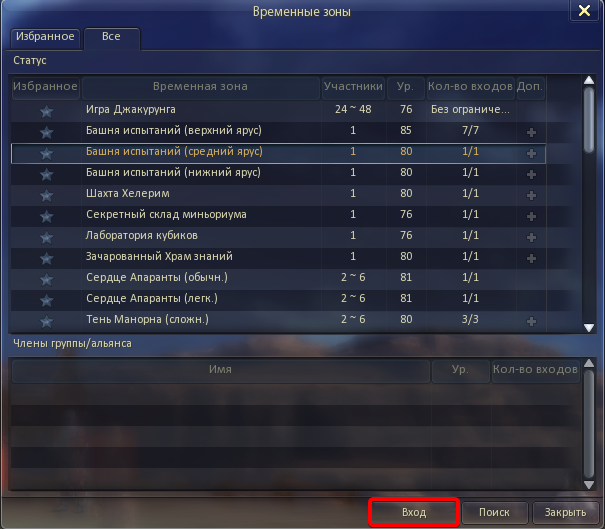Favorite Игра Джакурунга with its star
The height and width of the screenshot is (529, 605).
click(x=46, y=112)
